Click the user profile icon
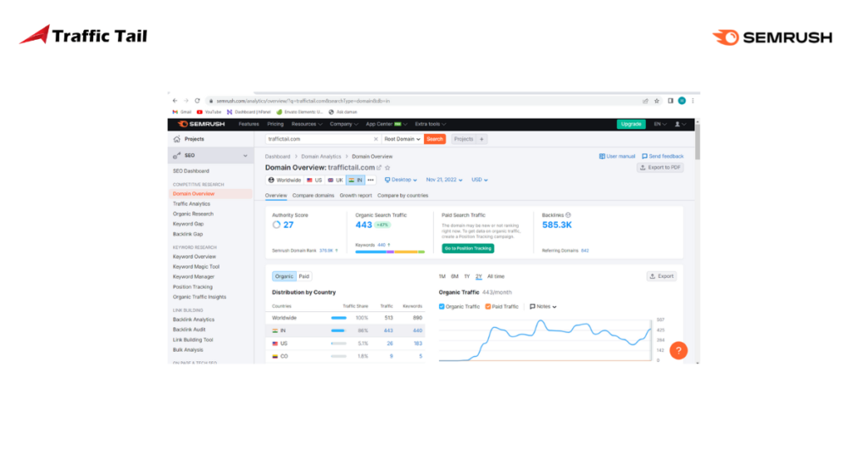 [681, 124]
